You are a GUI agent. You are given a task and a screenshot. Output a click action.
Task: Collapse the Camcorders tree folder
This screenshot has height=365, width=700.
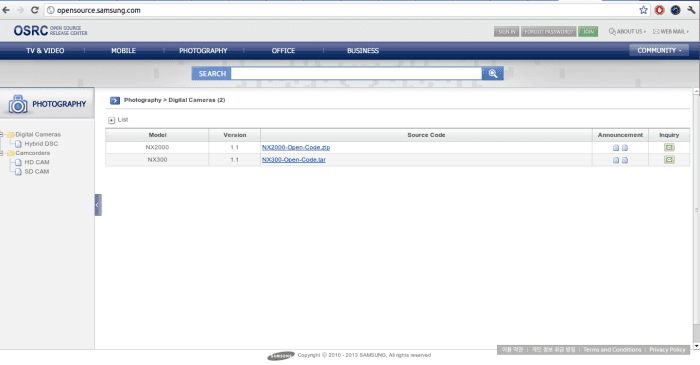tap(2, 153)
